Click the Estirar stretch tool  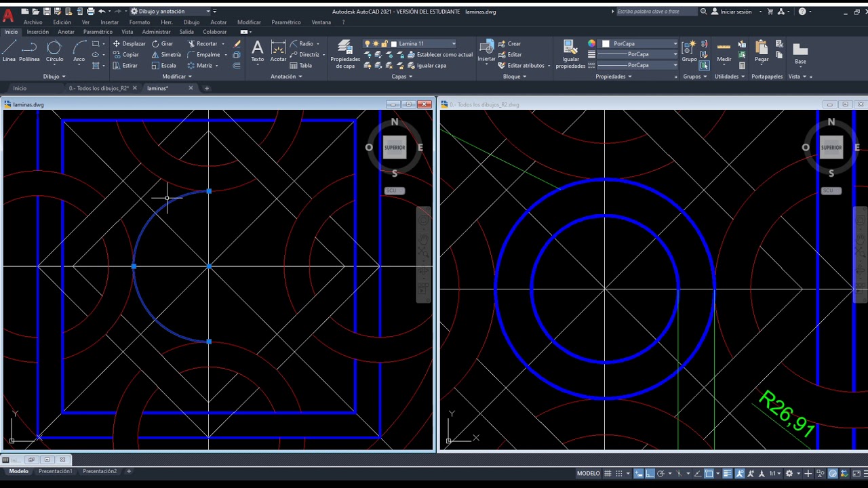pos(125,65)
